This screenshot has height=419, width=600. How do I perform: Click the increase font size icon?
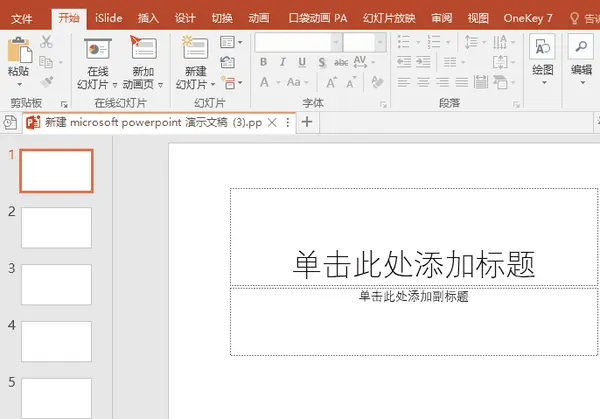(x=331, y=82)
